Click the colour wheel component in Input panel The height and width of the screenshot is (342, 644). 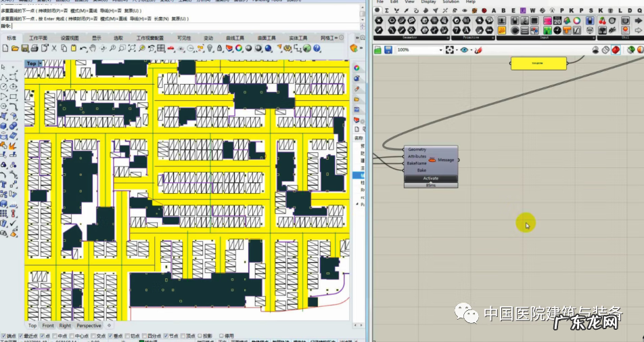576,21
